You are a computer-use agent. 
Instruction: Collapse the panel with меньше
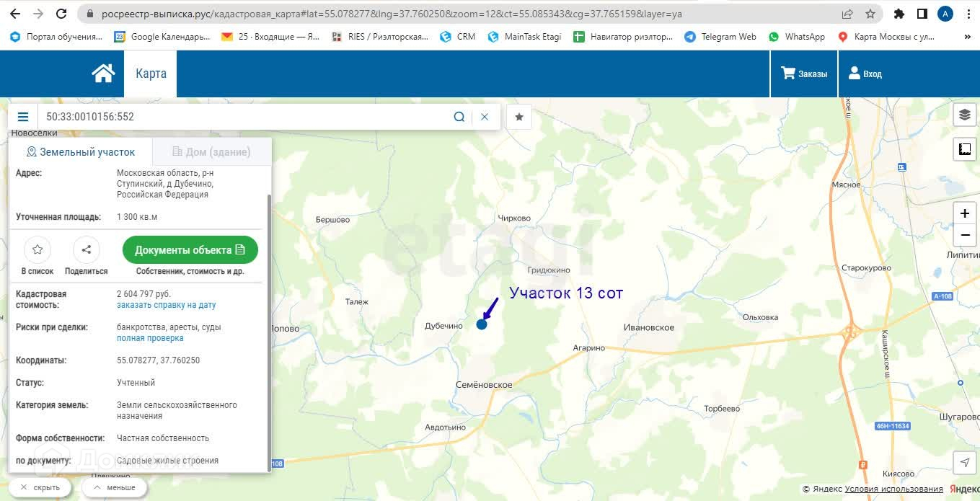114,487
